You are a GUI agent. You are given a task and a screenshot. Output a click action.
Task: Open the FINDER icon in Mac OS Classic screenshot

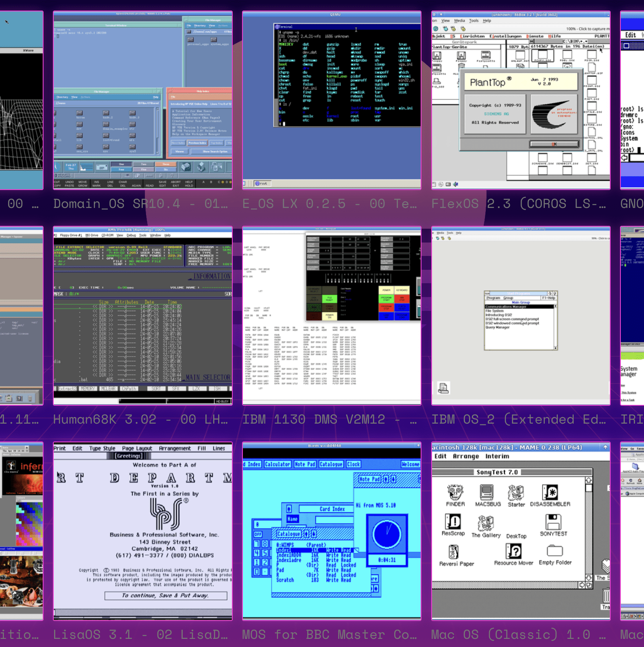(x=455, y=495)
